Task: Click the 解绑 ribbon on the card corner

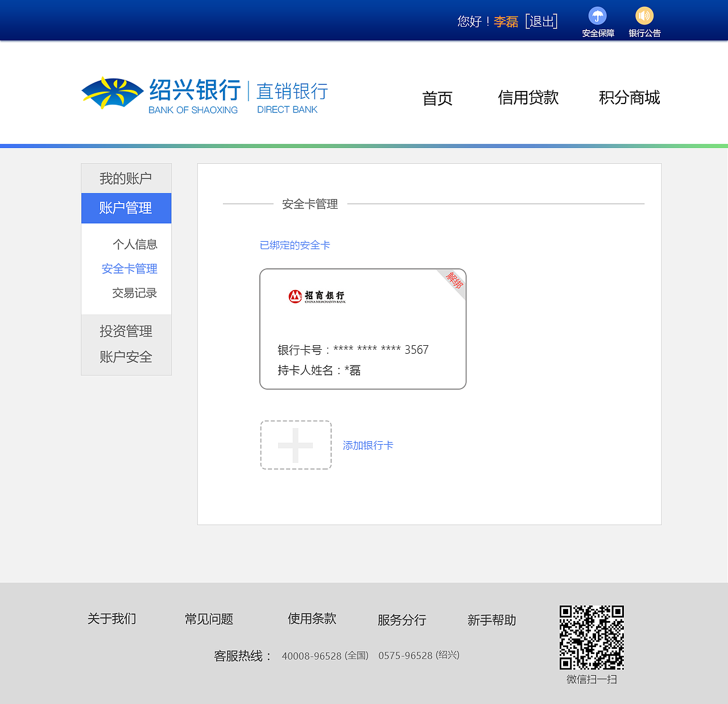Action: click(455, 281)
